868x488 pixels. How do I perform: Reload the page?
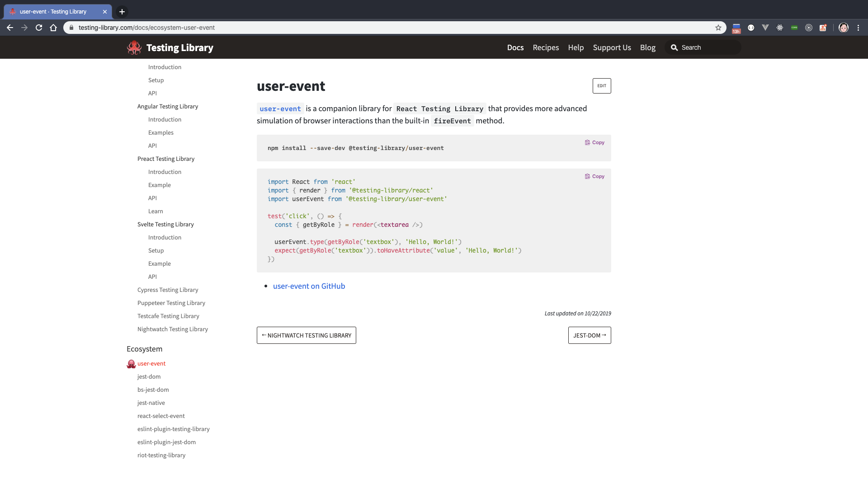[39, 28]
